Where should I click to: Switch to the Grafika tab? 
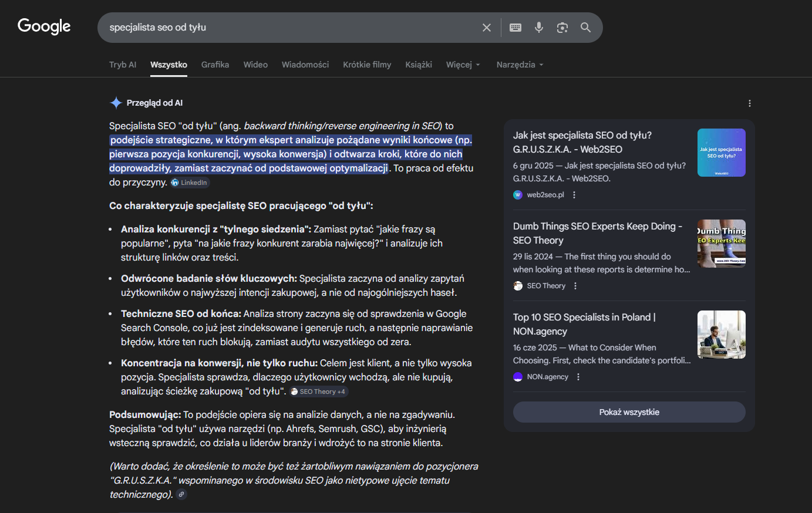pos(215,65)
